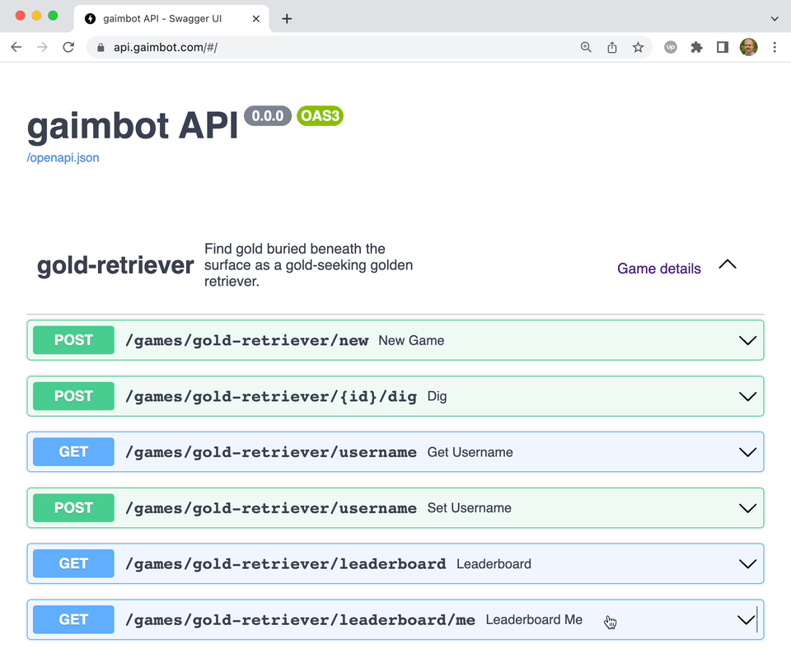Viewport: 791px width, 672px height.
Task: Open a new browser tab
Action: (x=287, y=19)
